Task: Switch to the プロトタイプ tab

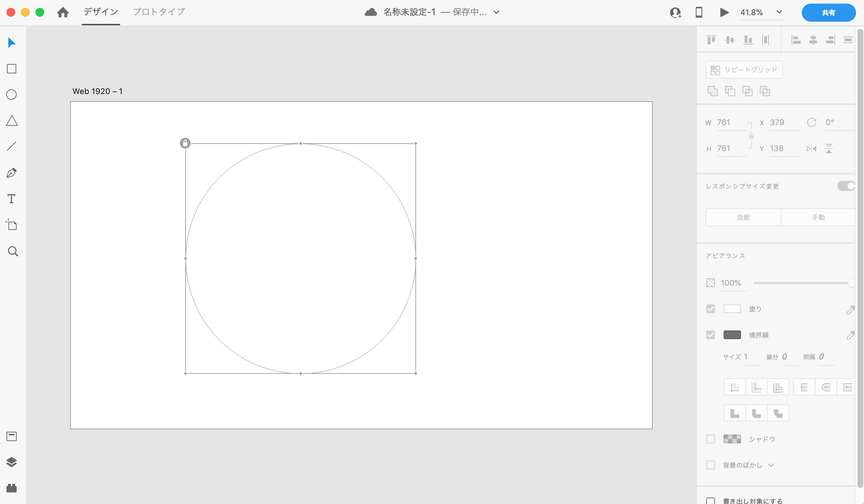Action: [x=159, y=12]
